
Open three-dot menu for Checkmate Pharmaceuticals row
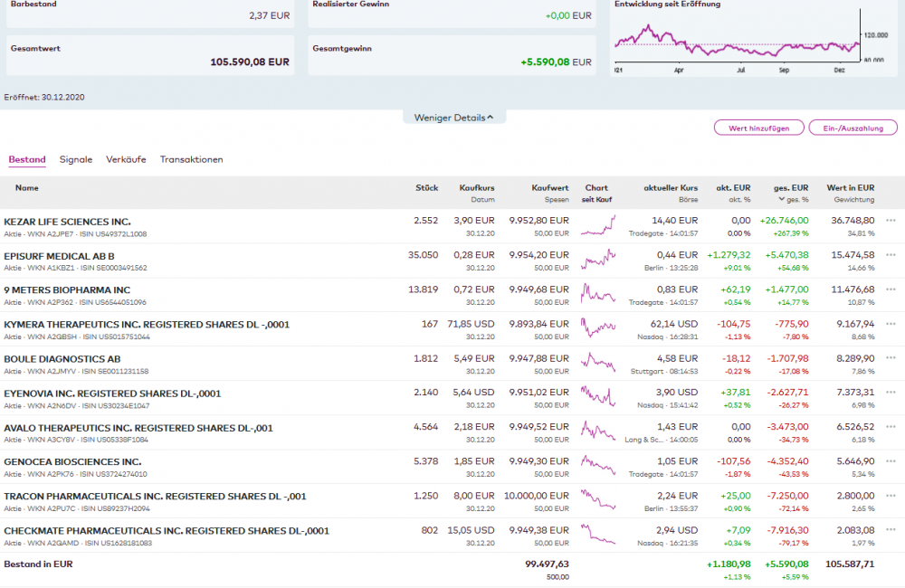click(891, 529)
